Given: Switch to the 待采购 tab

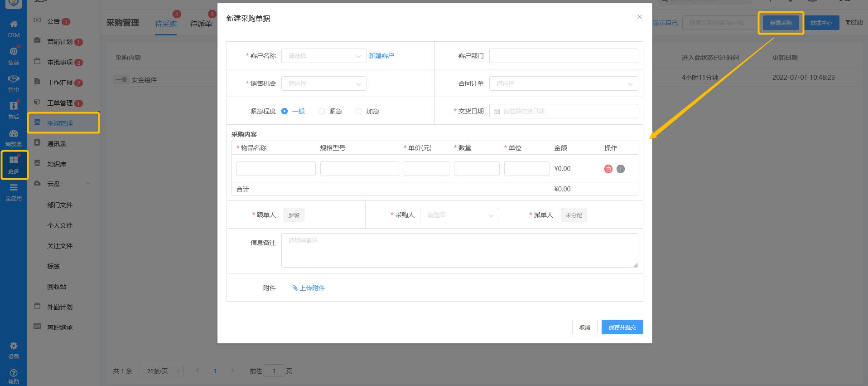Looking at the screenshot, I should [166, 24].
